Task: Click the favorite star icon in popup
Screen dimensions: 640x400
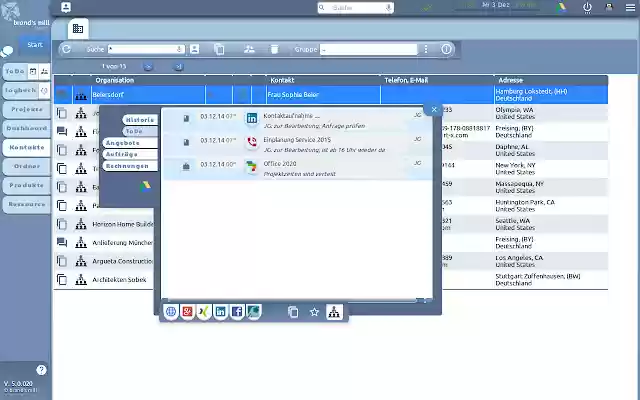Action: (314, 312)
